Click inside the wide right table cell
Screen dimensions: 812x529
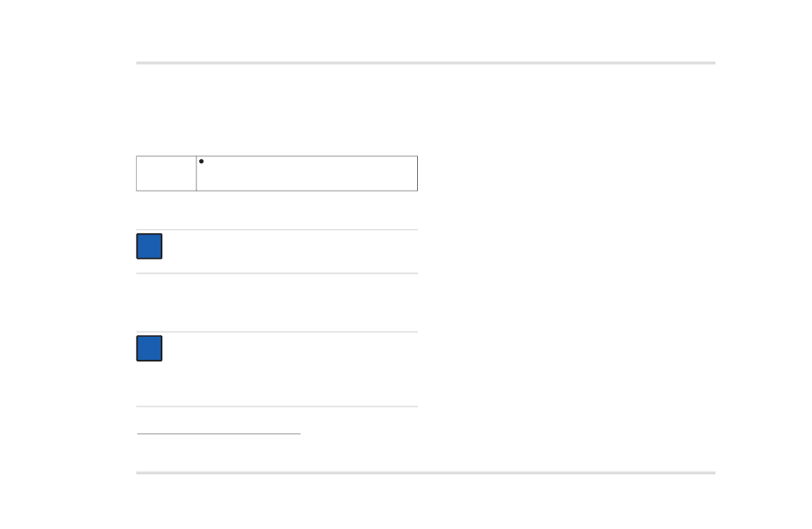coord(307,173)
